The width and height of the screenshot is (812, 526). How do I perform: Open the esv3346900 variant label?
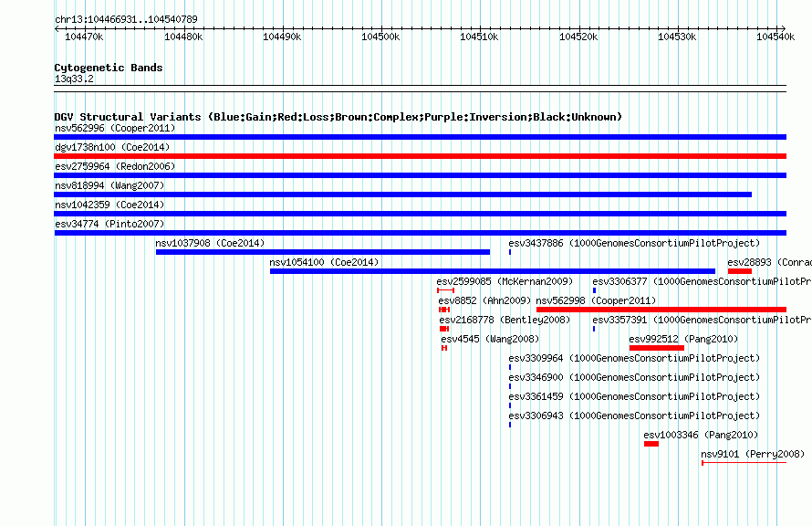(x=634, y=377)
